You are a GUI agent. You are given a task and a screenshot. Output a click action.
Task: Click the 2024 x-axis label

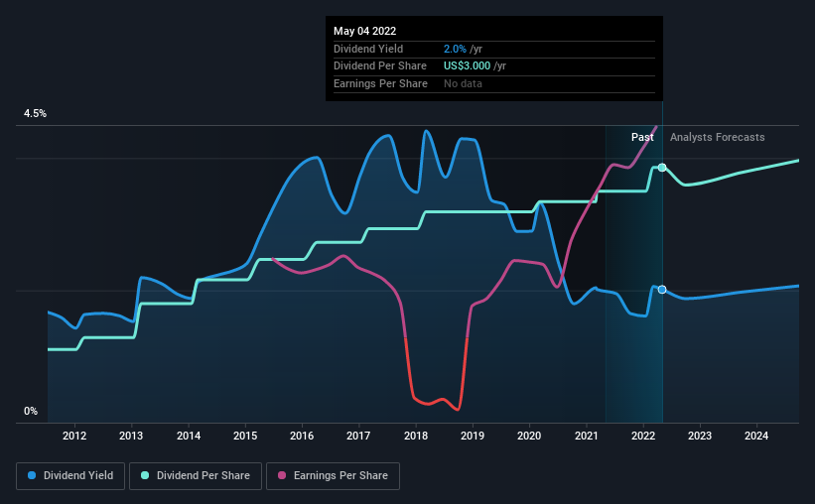[x=756, y=436]
